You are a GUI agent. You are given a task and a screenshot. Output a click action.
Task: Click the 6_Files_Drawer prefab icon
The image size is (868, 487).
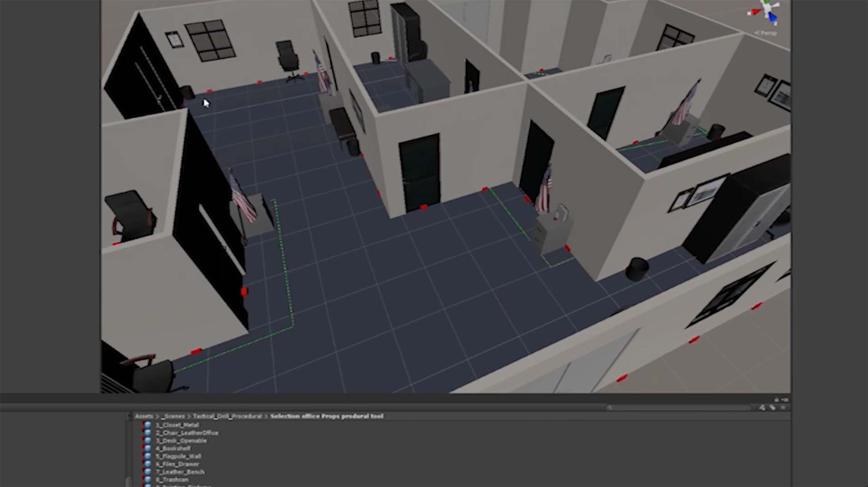click(x=147, y=464)
